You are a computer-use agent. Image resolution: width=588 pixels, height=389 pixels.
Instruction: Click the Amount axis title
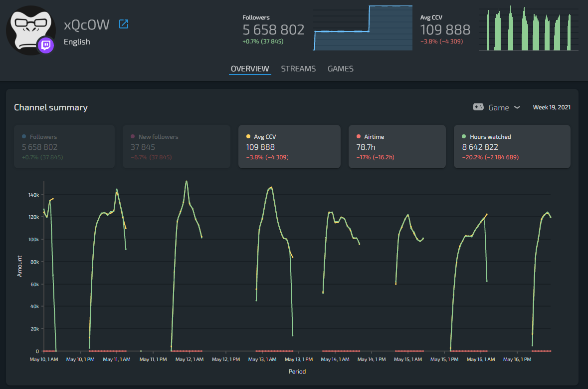pyautogui.click(x=19, y=266)
